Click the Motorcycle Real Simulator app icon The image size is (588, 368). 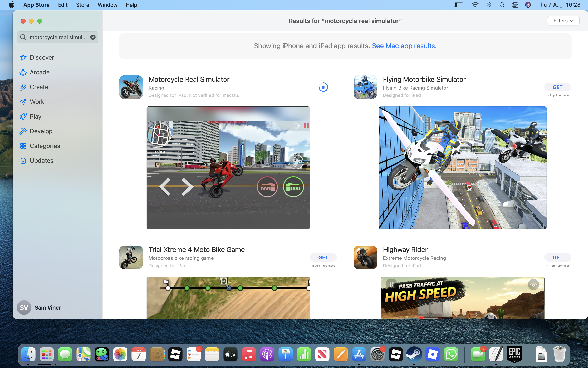coord(131,87)
